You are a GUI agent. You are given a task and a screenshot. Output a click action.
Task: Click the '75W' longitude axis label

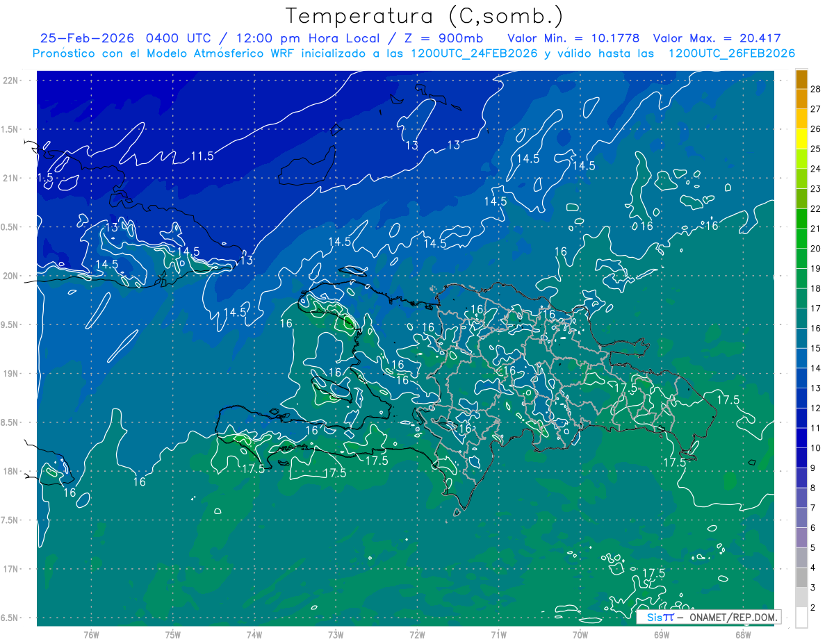[x=172, y=634]
